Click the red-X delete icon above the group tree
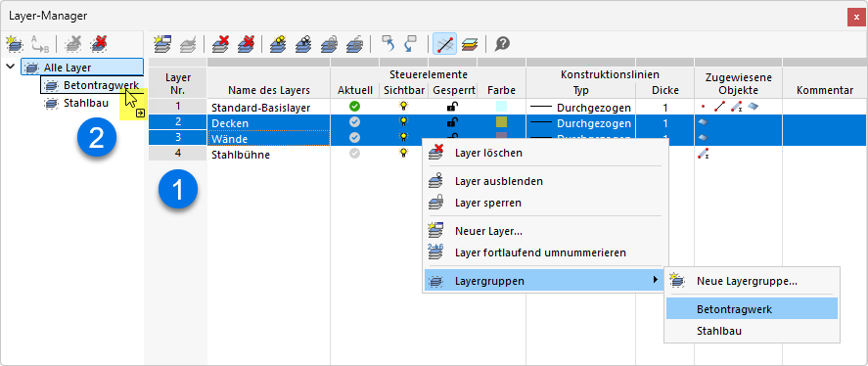 (x=100, y=43)
